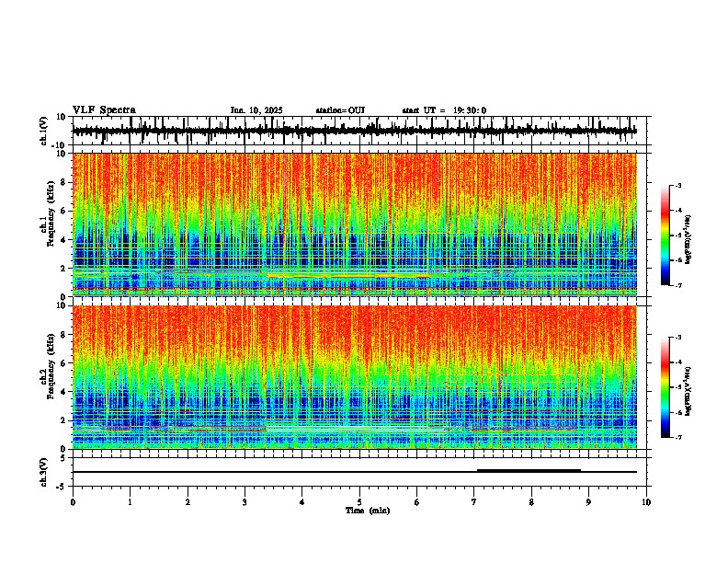Screen dimensions: 728x563
Task: Click the "-3" label on ch.1 color scale
Action: [x=678, y=185]
